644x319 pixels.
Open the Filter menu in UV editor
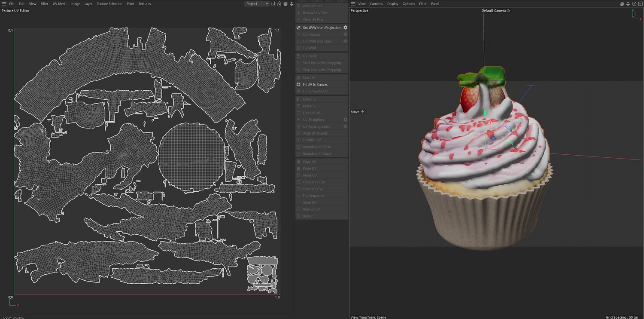pos(44,4)
